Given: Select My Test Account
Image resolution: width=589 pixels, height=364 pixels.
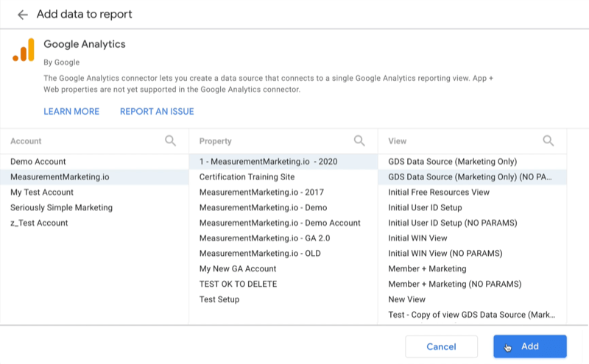Looking at the screenshot, I should click(x=94, y=192).
